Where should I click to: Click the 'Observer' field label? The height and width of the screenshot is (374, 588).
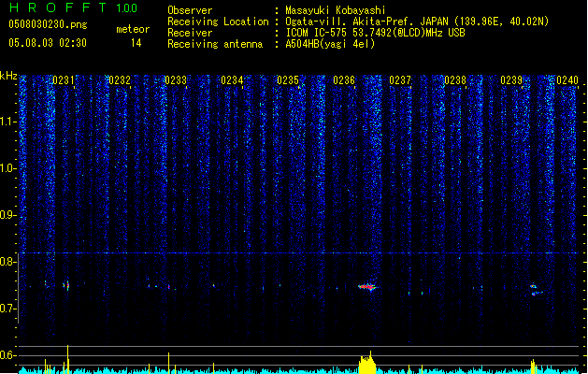(x=190, y=10)
